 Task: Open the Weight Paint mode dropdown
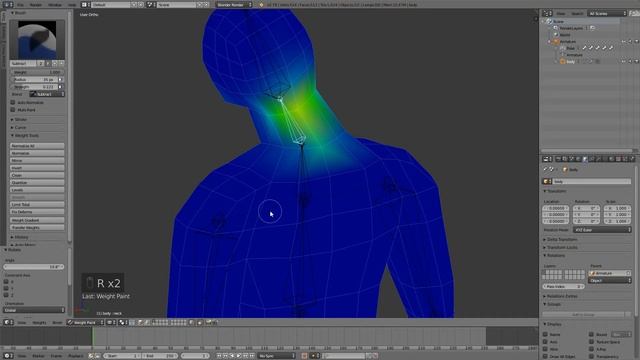85,322
